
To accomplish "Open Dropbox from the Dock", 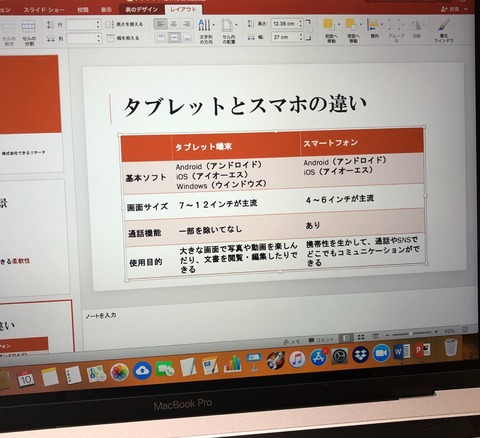I will point(361,354).
